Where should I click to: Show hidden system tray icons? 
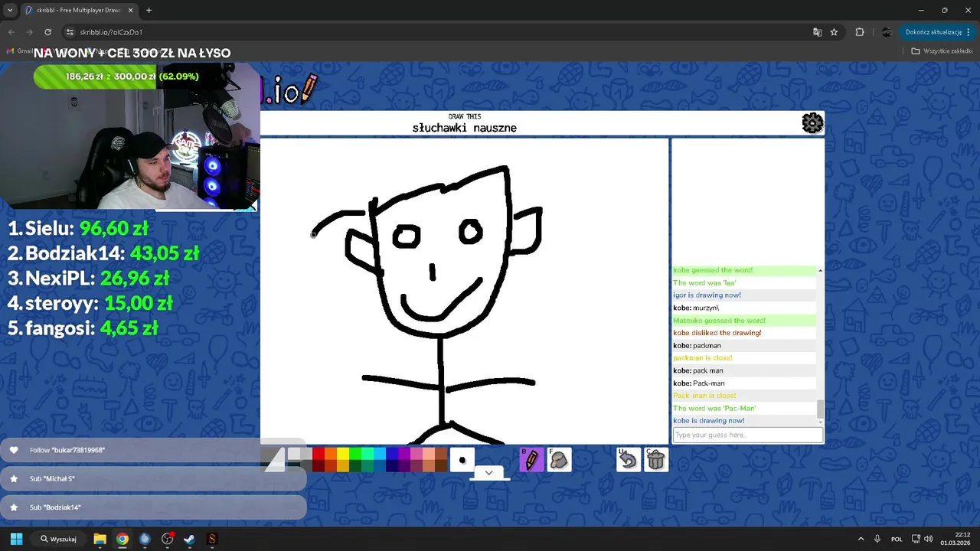(861, 539)
